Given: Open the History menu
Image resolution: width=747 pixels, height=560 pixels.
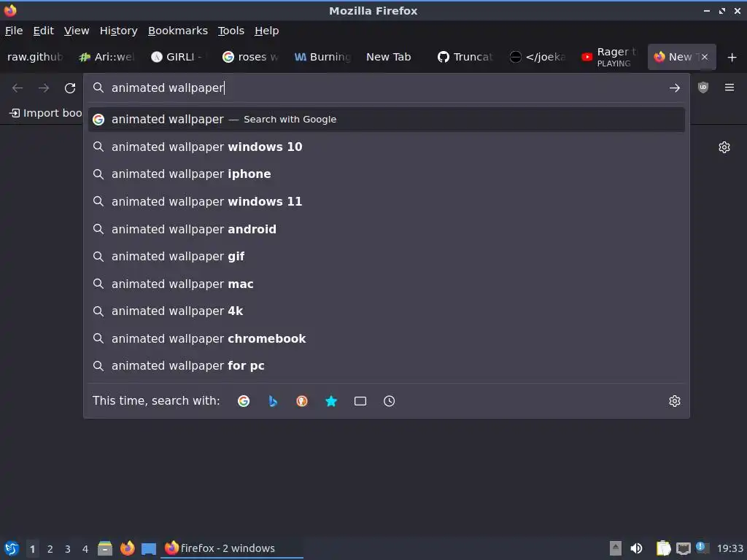Looking at the screenshot, I should pos(119,31).
